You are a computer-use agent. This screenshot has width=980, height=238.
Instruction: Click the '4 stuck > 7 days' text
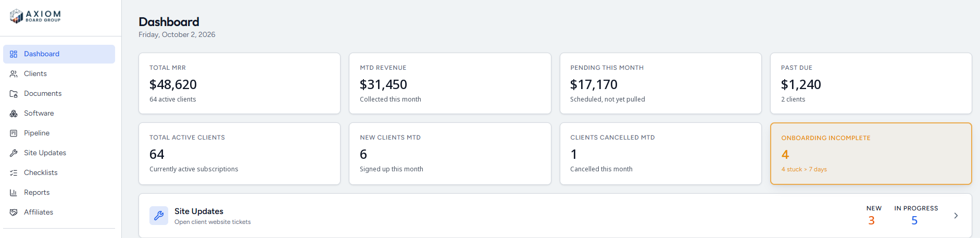click(804, 169)
